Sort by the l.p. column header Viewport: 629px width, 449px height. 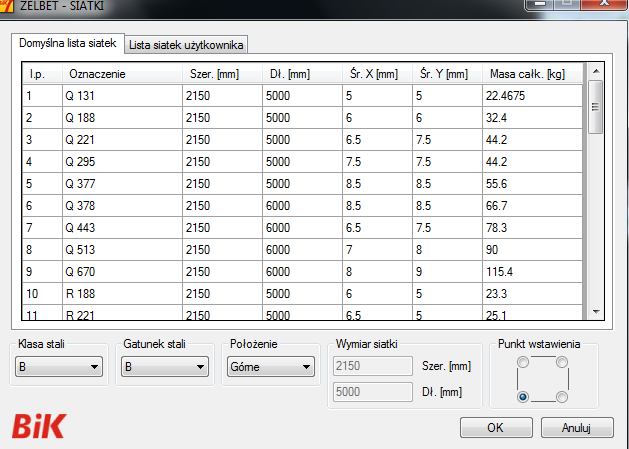pyautogui.click(x=43, y=74)
